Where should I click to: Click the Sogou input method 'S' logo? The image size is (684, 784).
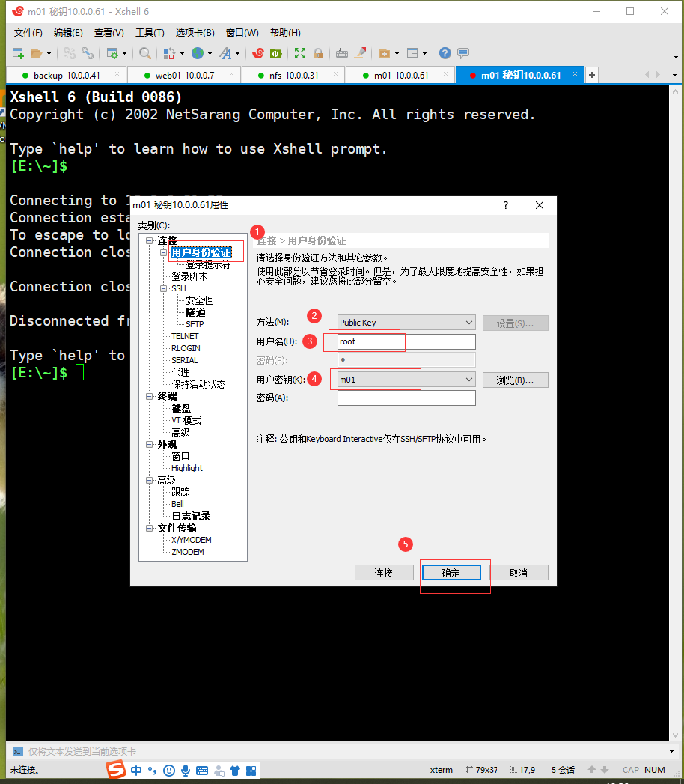117,770
